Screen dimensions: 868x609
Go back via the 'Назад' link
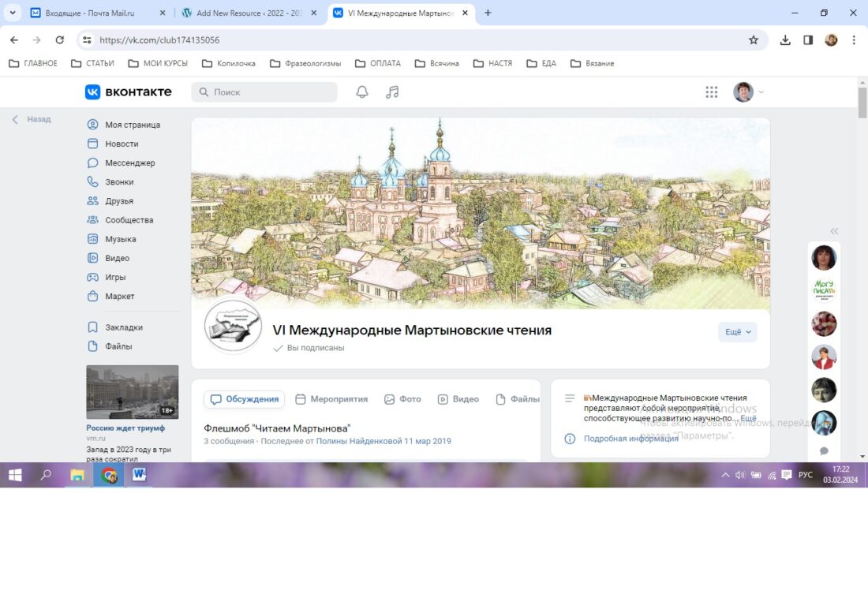point(32,120)
